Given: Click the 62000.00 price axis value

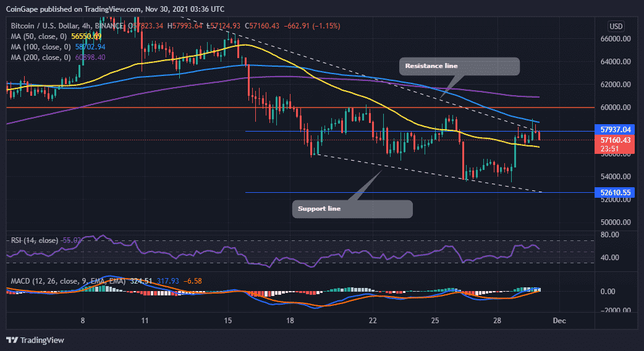Looking at the screenshot, I should point(615,85).
